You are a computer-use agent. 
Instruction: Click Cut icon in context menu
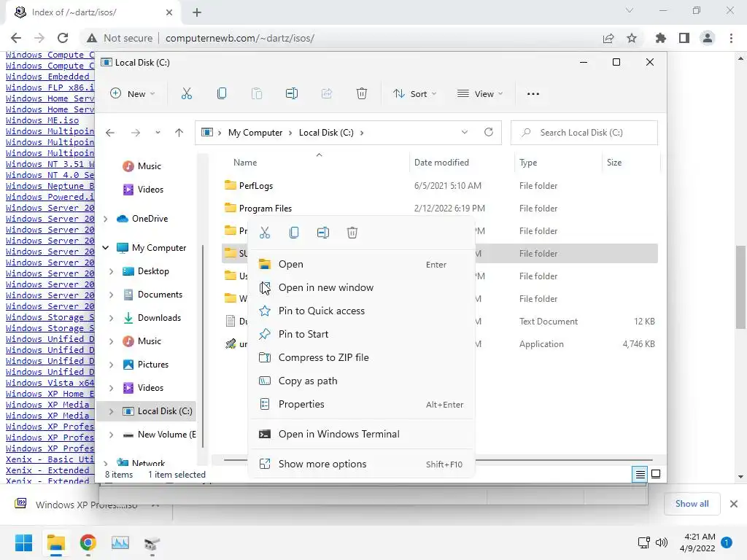pyautogui.click(x=265, y=233)
